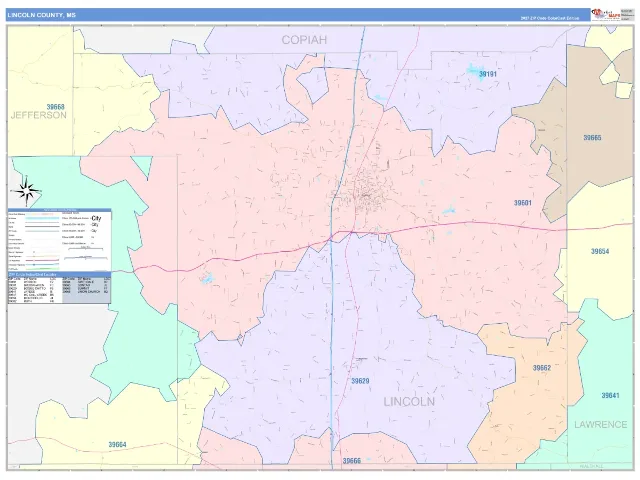
Task: Click the ZIP Code Index table header
Action: (60, 275)
